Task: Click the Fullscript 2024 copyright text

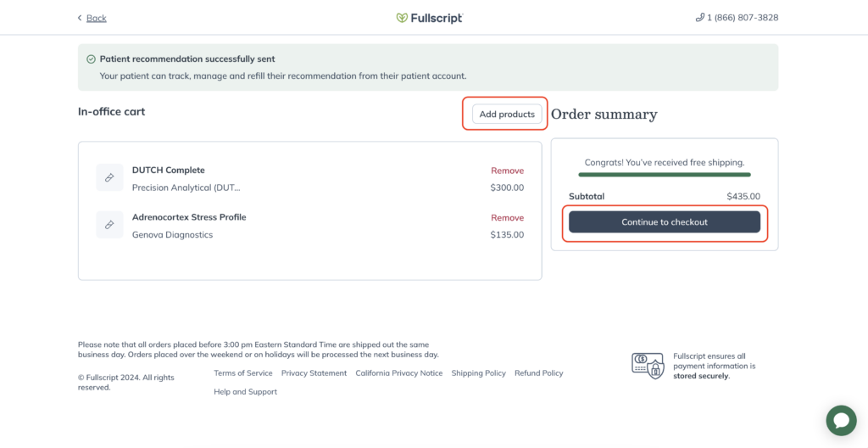Action: pos(126,383)
